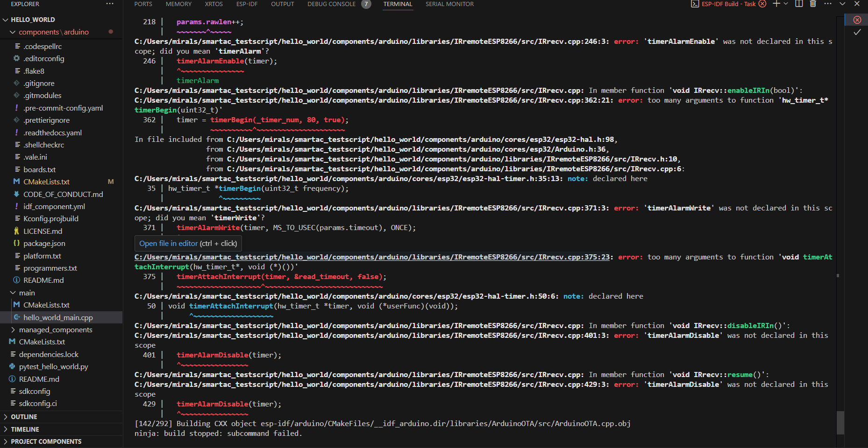Open the XRTOS tab
Viewport: 868px width, 448px height.
click(x=214, y=4)
